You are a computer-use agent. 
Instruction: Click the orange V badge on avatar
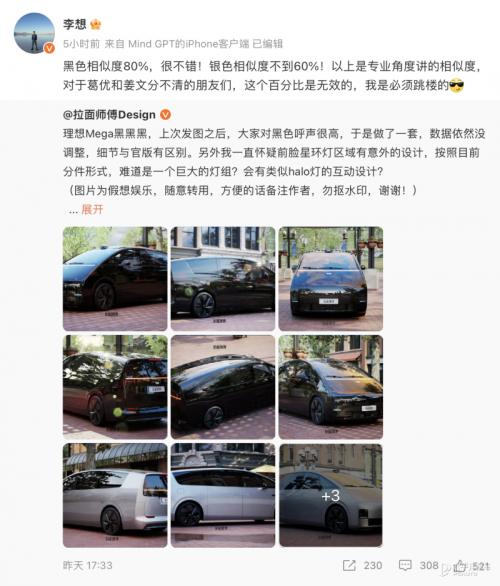pyautogui.click(x=49, y=48)
